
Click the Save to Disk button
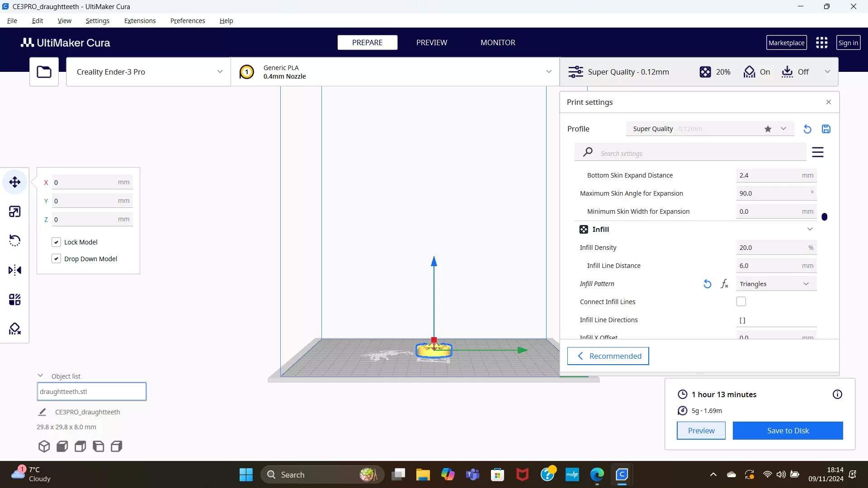coord(788,431)
